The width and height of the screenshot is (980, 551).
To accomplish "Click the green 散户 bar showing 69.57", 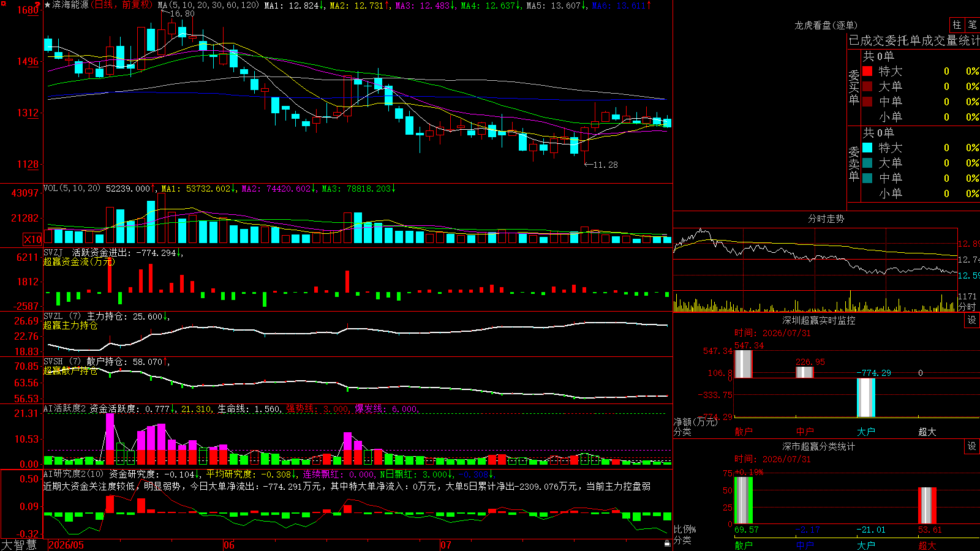I will 743,500.
